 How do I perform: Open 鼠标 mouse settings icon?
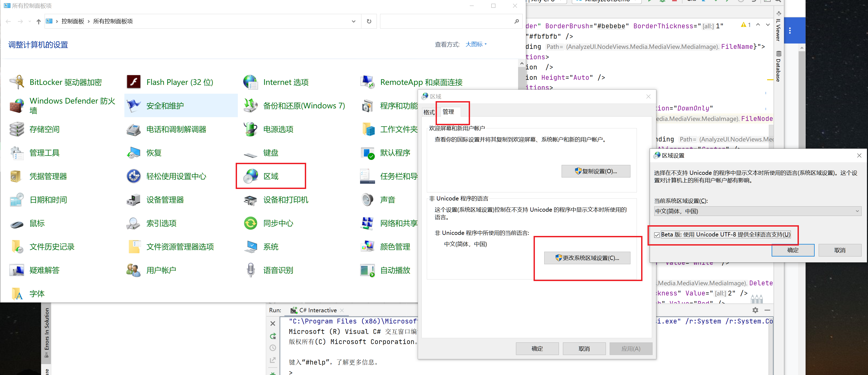[x=17, y=223]
